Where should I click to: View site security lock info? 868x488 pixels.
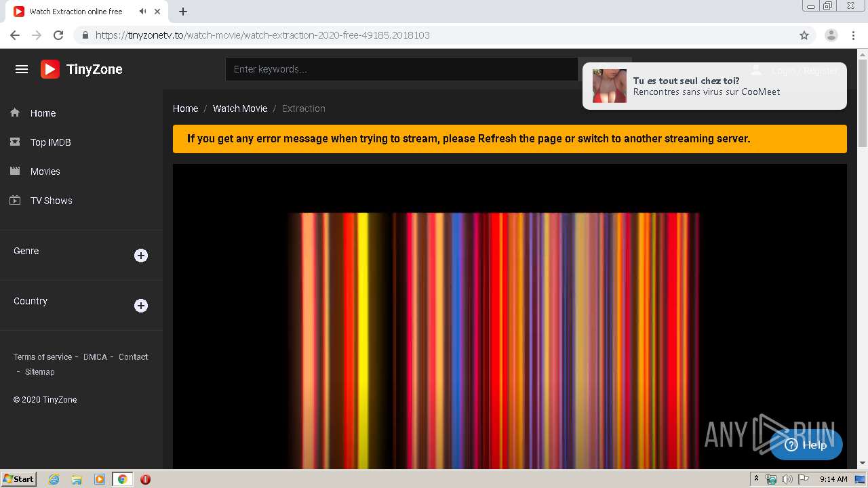(x=85, y=35)
